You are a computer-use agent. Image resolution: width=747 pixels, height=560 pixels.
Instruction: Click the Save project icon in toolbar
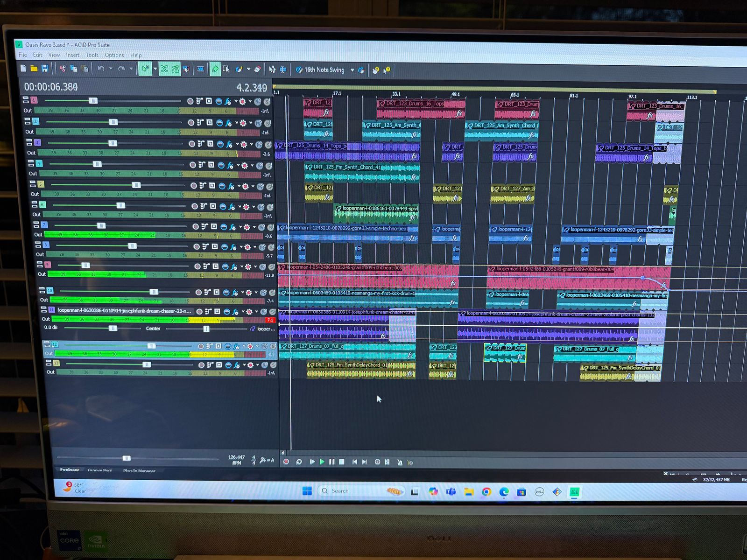[x=45, y=69]
